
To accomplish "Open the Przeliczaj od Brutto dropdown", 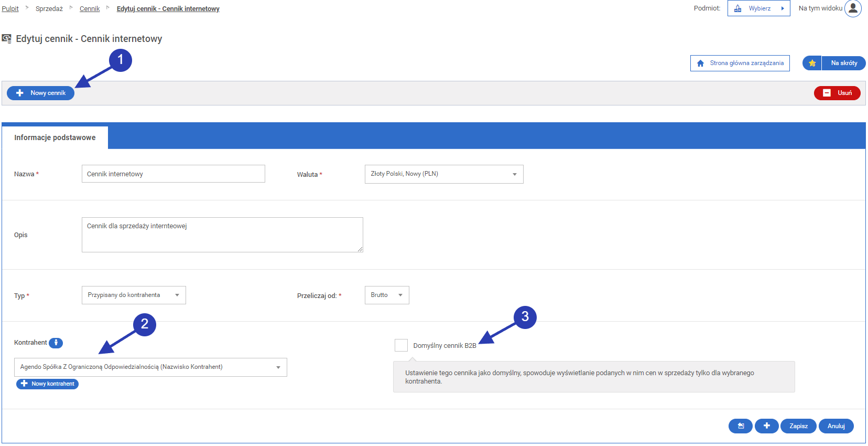I will 386,295.
